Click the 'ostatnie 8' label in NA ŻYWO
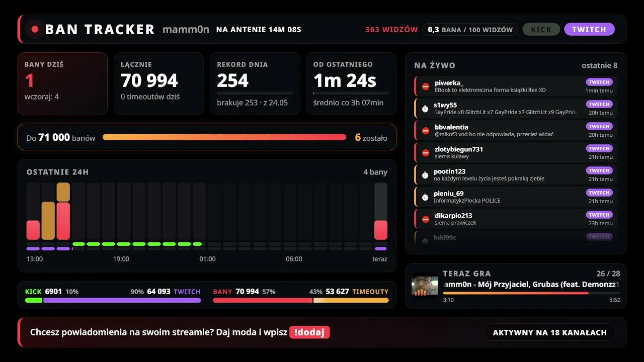The height and width of the screenshot is (362, 644). click(x=600, y=65)
